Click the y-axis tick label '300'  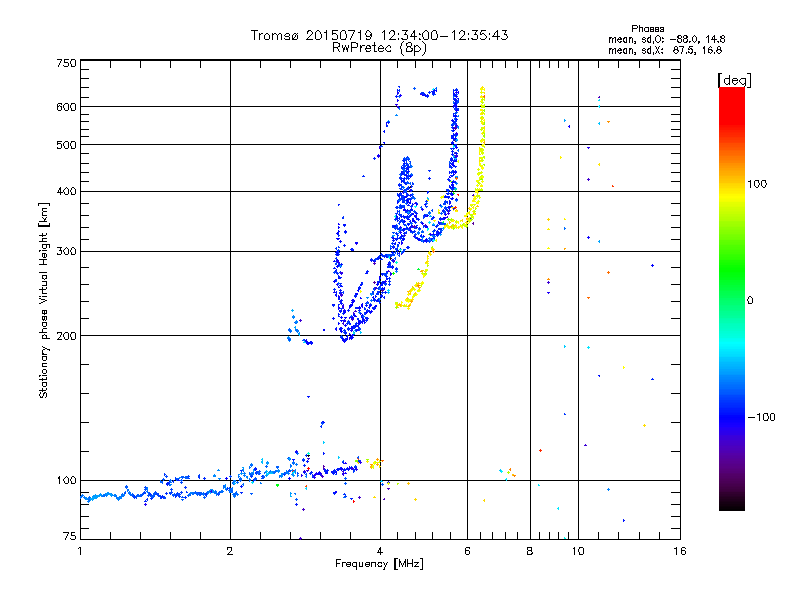tap(66, 251)
